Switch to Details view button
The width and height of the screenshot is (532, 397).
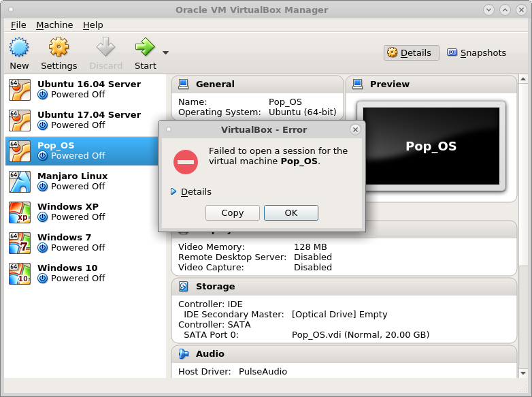pos(411,52)
